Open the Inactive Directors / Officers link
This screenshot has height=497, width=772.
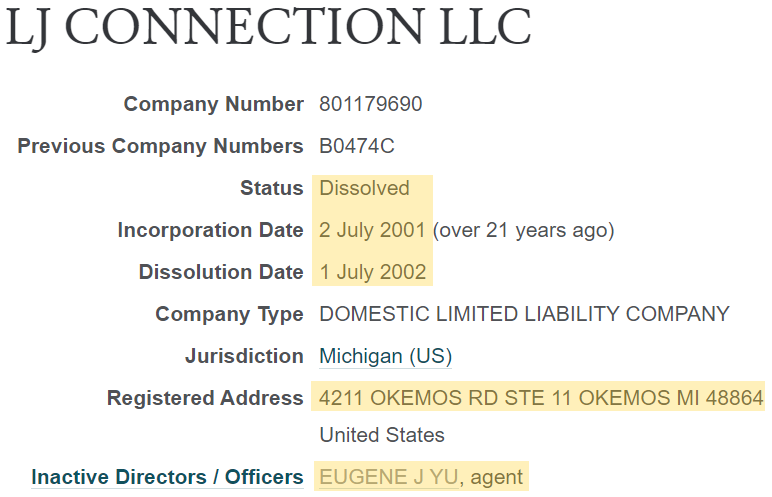[167, 477]
